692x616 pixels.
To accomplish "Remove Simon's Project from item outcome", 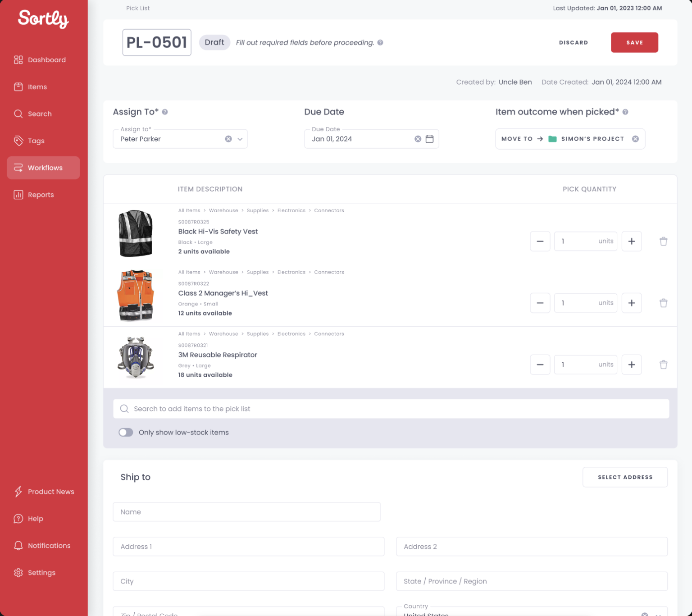I will click(x=636, y=139).
